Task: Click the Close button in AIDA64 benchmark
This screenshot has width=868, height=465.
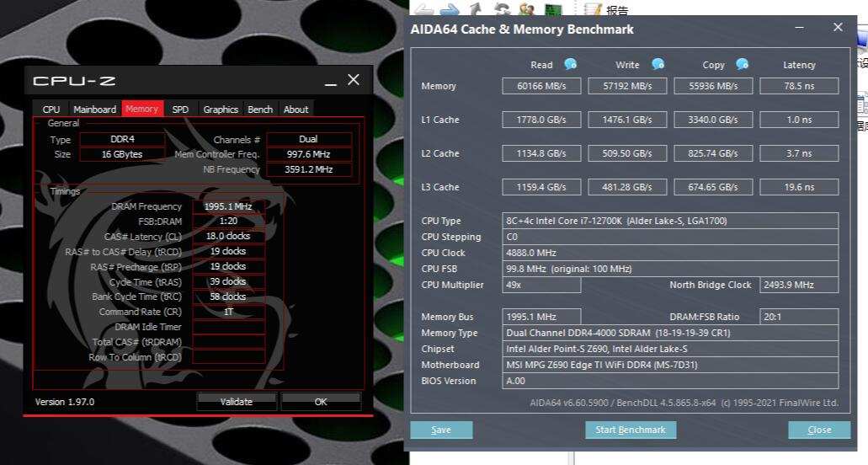Action: point(819,430)
